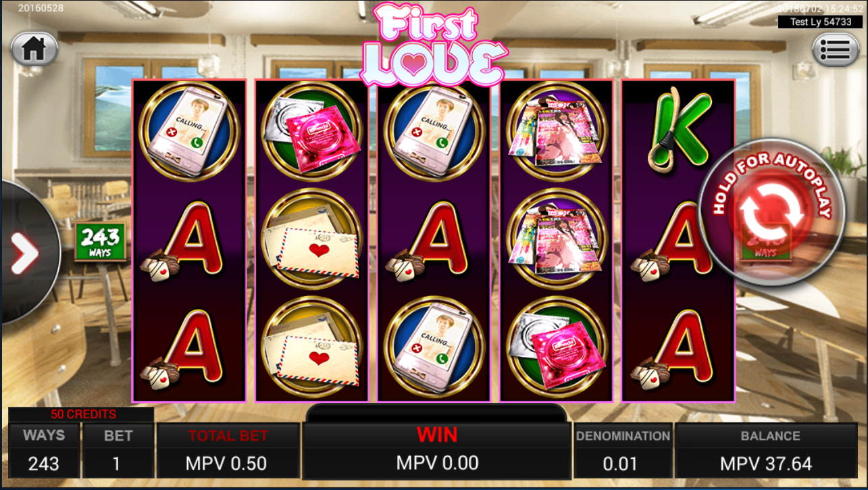This screenshot has width=868, height=490.
Task: Open the hamburger menu button
Action: pyautogui.click(x=835, y=49)
